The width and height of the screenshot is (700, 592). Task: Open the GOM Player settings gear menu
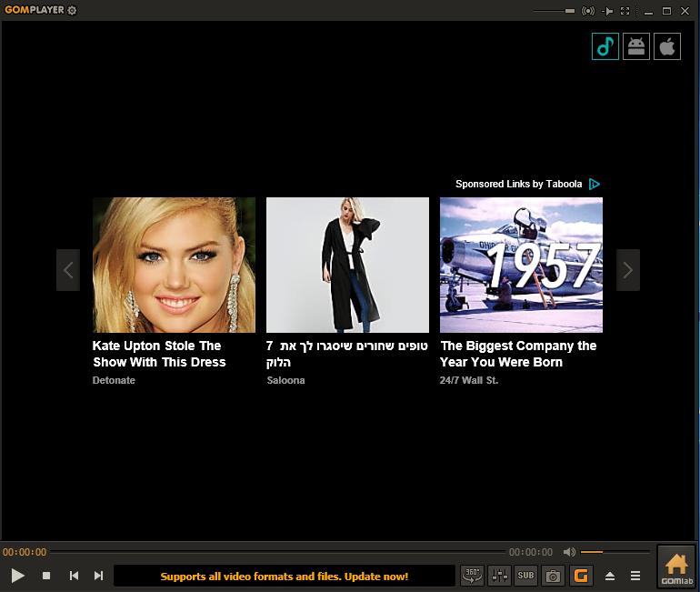[x=72, y=10]
